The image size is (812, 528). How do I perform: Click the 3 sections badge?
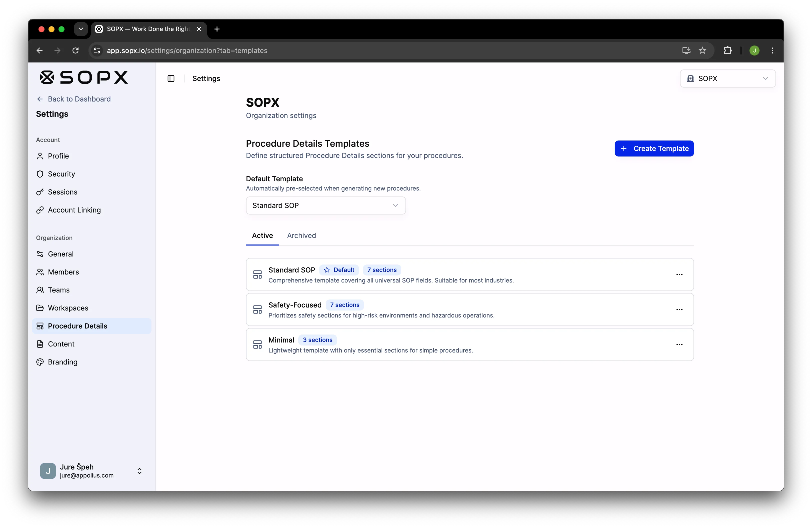(x=318, y=340)
